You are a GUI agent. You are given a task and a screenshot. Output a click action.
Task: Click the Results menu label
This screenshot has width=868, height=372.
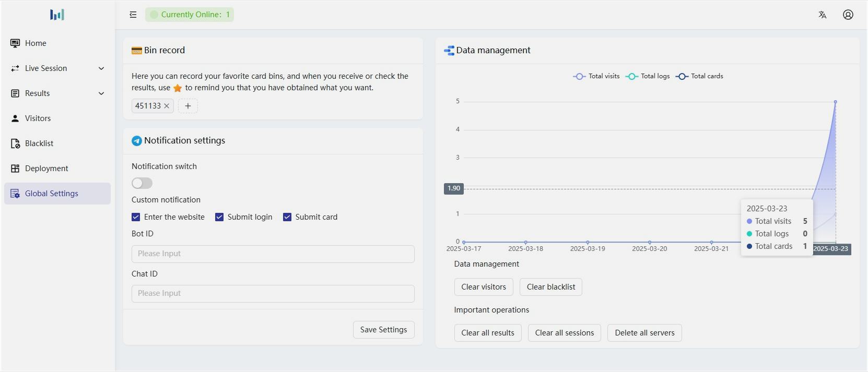pyautogui.click(x=38, y=93)
